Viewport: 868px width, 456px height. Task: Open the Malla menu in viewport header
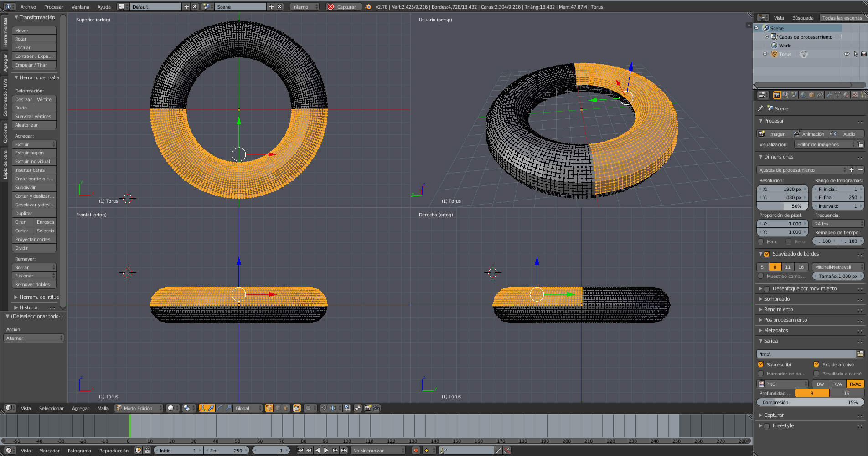[103, 408]
